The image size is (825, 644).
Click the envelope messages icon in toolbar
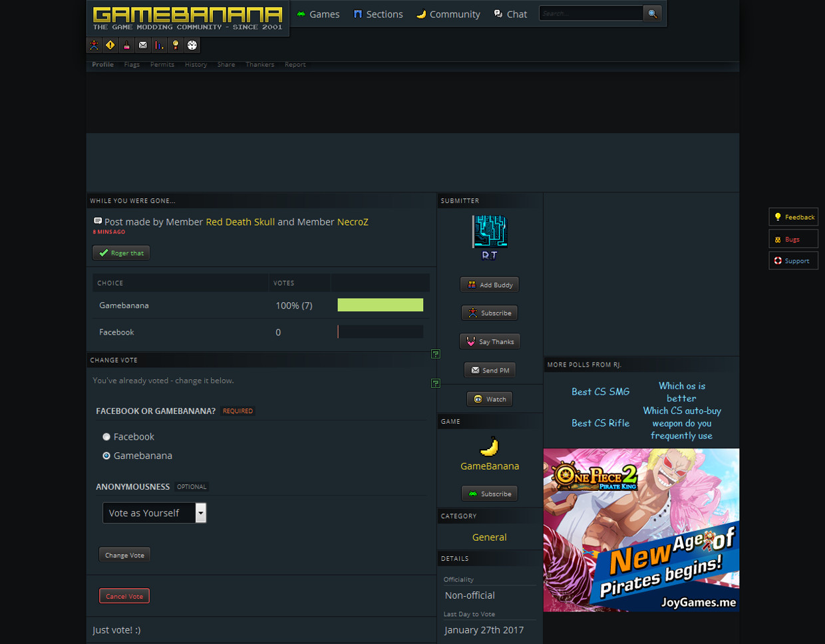click(x=143, y=45)
